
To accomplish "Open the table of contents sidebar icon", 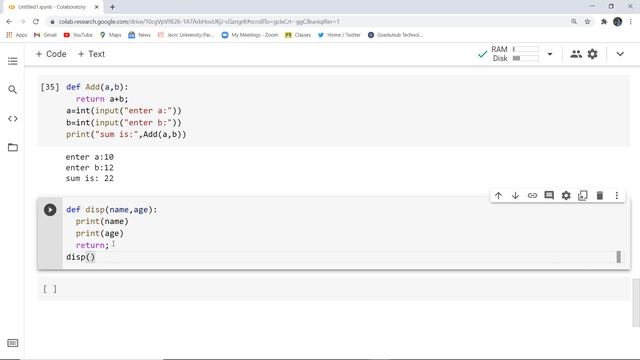I will click(x=13, y=61).
